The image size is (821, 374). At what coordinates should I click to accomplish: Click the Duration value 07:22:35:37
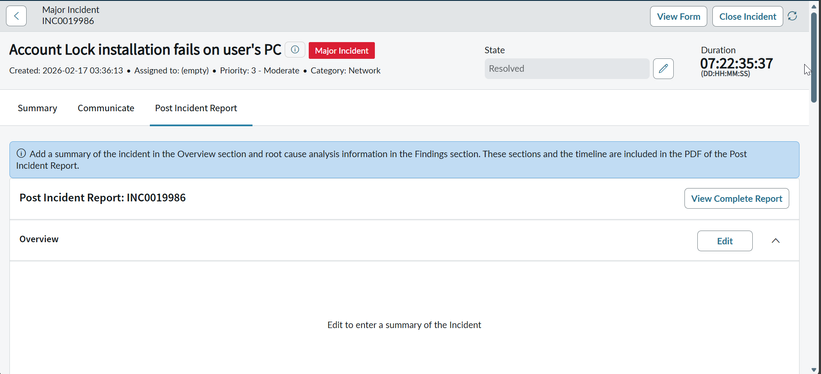tap(736, 63)
